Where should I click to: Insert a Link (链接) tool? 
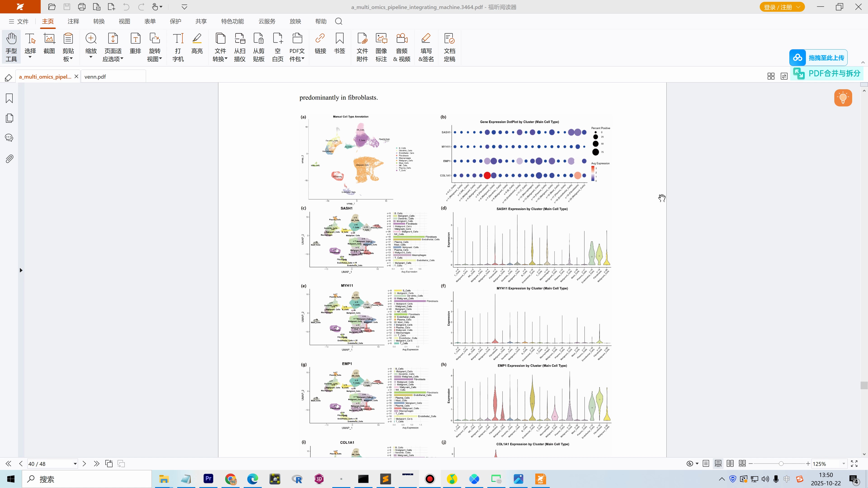(320, 43)
